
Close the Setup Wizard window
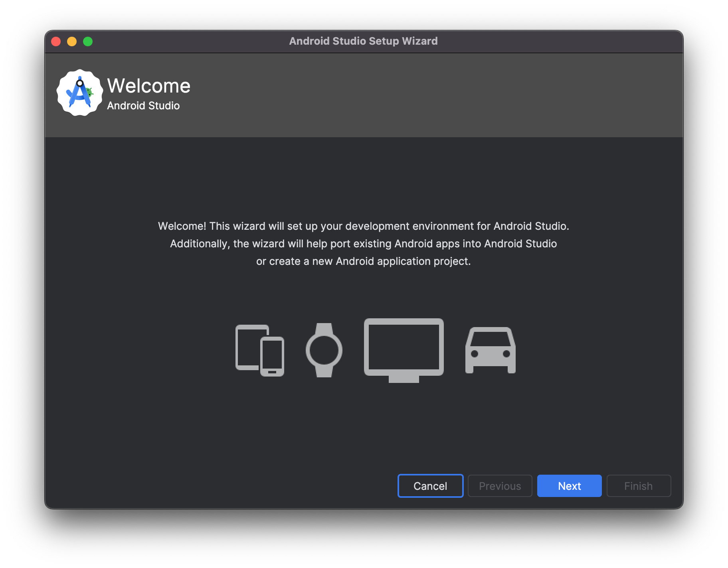click(x=56, y=41)
